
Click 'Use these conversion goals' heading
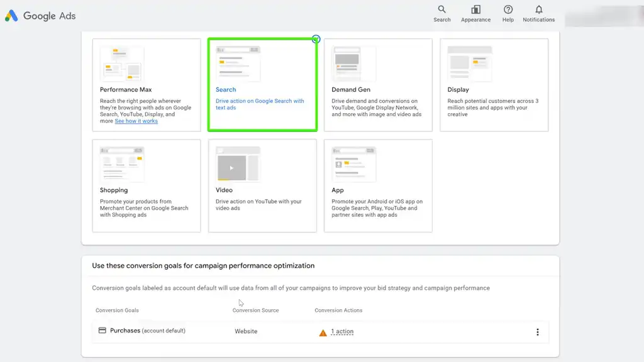click(203, 266)
